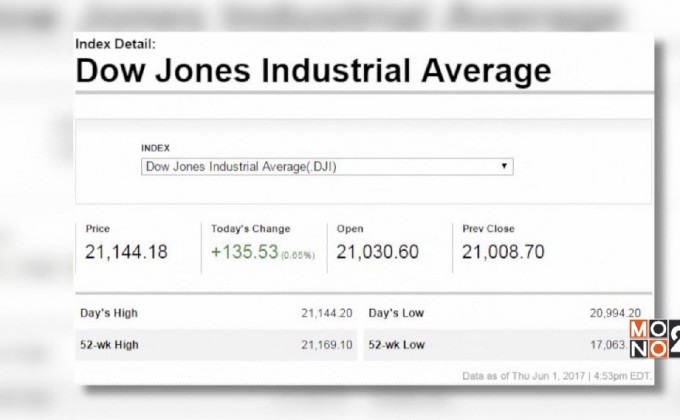Click the Day's Low label

click(x=396, y=313)
